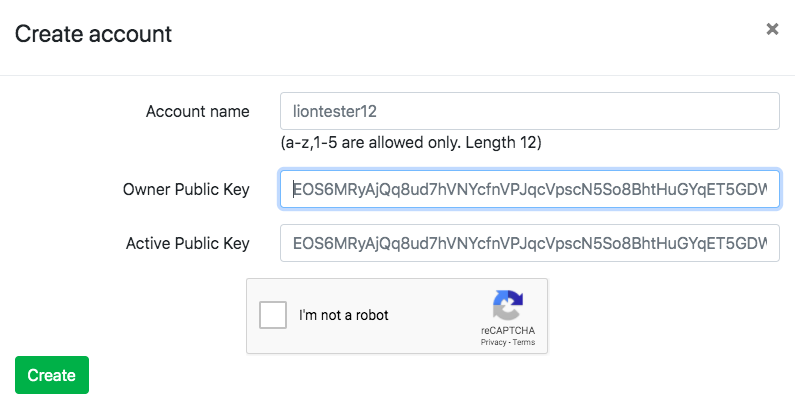The image size is (795, 408).
Task: Click the Owner Public Key label
Action: tap(186, 189)
